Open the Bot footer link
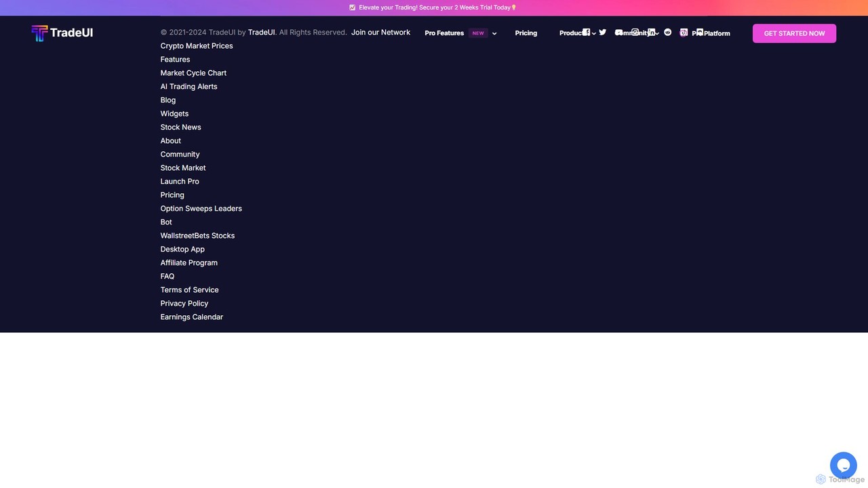This screenshot has width=868, height=488. [166, 222]
